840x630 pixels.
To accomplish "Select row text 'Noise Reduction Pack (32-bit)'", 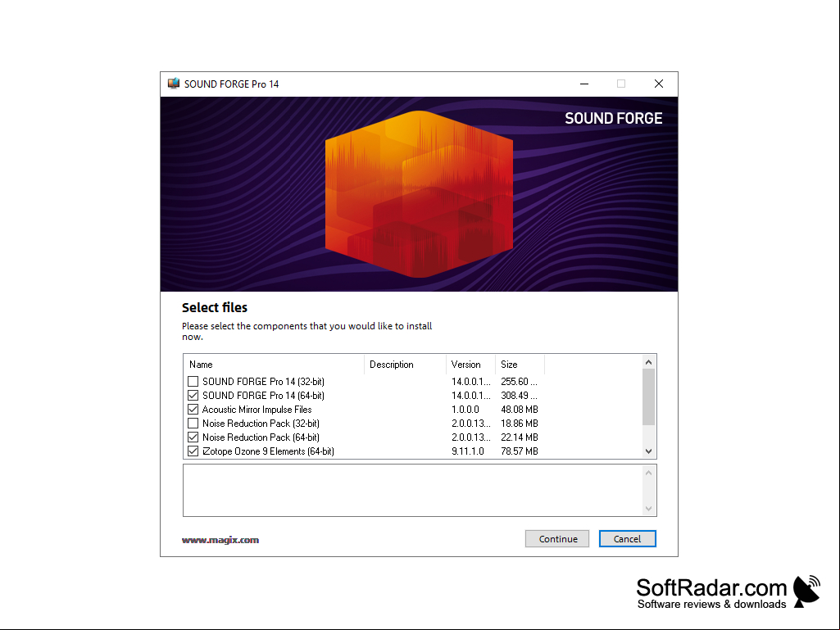I will point(261,424).
